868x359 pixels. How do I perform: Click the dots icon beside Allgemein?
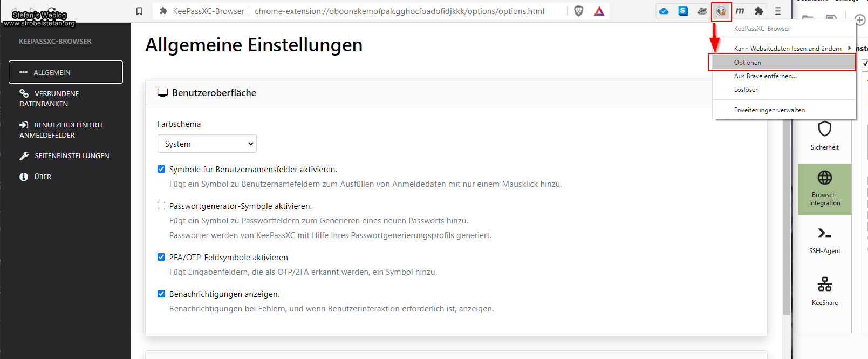(23, 72)
